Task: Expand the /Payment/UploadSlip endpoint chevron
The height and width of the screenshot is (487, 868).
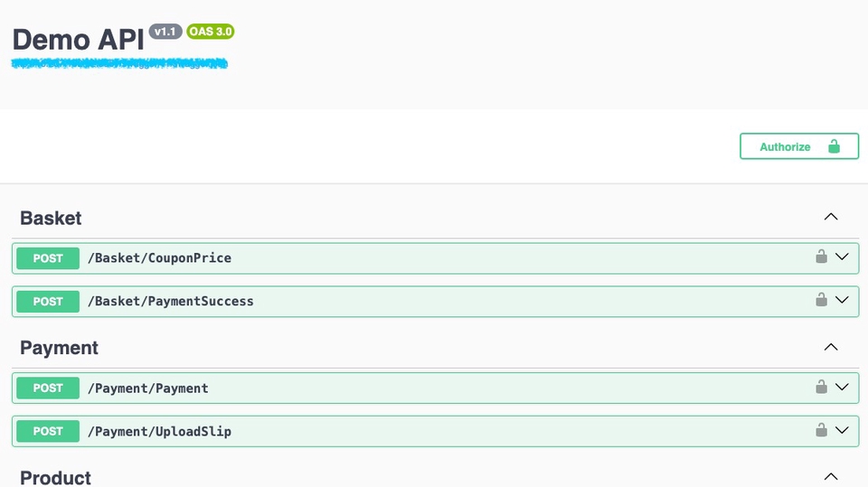Action: click(842, 431)
